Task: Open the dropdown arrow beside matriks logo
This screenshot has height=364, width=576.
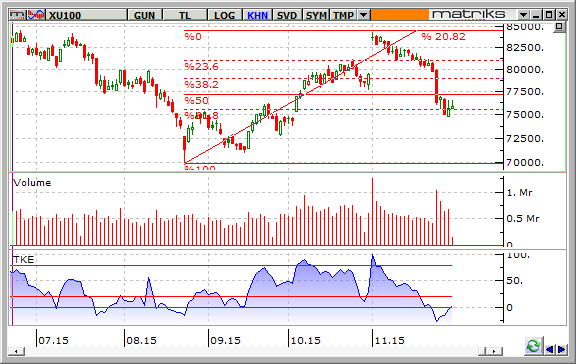Action: (x=523, y=15)
